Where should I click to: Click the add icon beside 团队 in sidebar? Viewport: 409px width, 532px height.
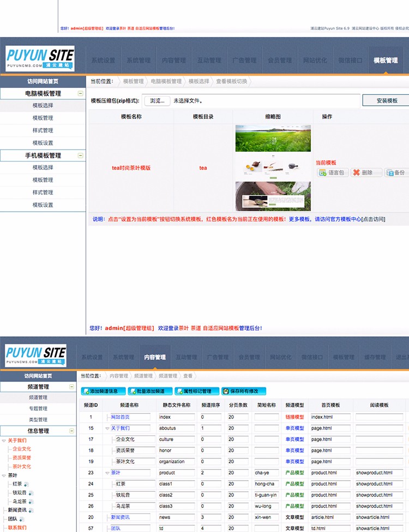pos(22,519)
